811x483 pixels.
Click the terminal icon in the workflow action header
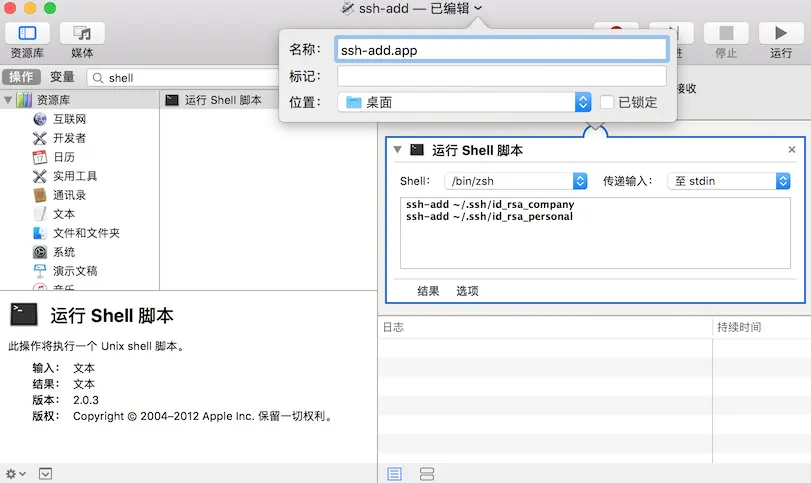417,150
